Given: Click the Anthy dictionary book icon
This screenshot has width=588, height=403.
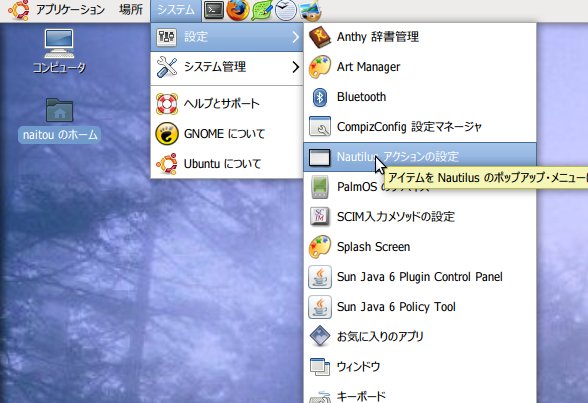Looking at the screenshot, I should (320, 37).
